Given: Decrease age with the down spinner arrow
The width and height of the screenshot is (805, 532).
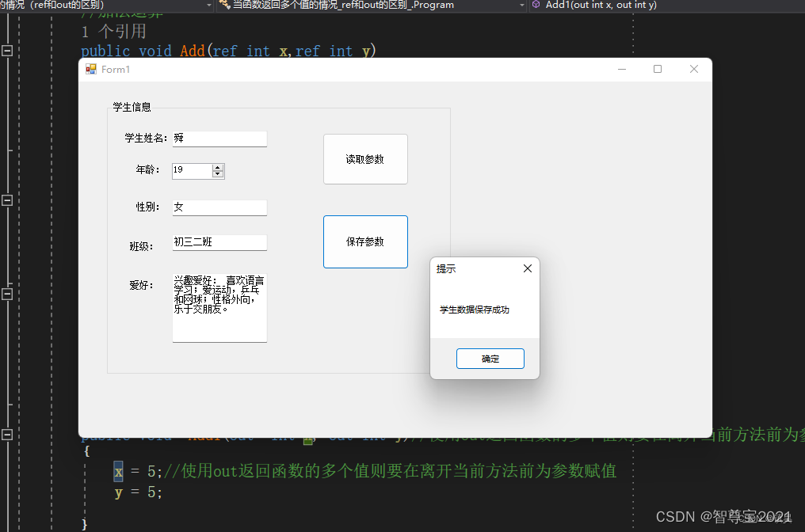Looking at the screenshot, I should (218, 174).
